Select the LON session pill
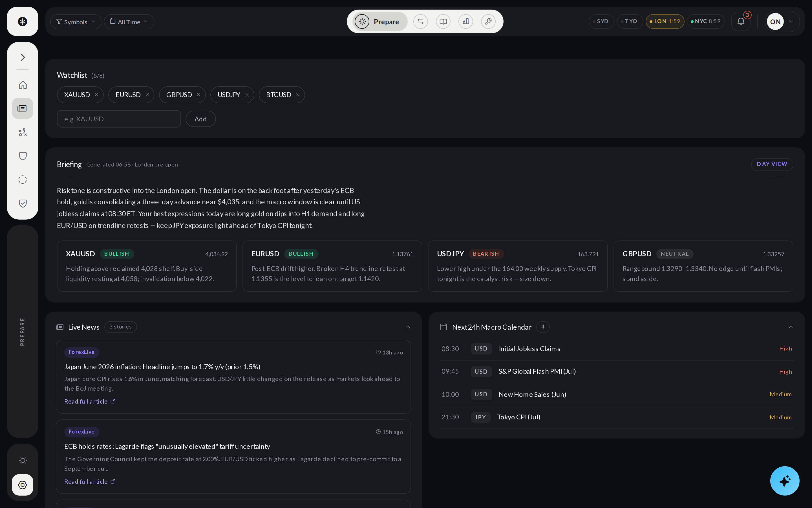 tap(665, 21)
